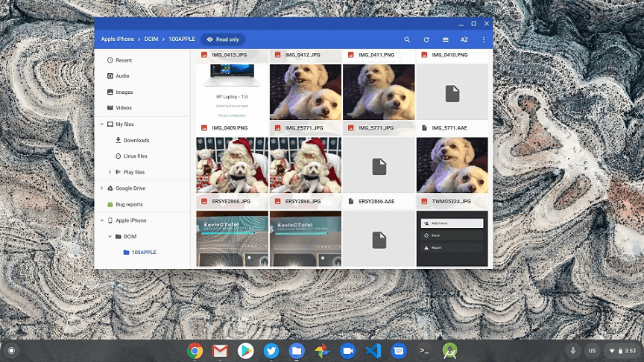Viewport: 644px width, 362px height.
Task: Select the TWMO5324.JPG dog photo thumbnail
Action: pyautogui.click(x=452, y=165)
